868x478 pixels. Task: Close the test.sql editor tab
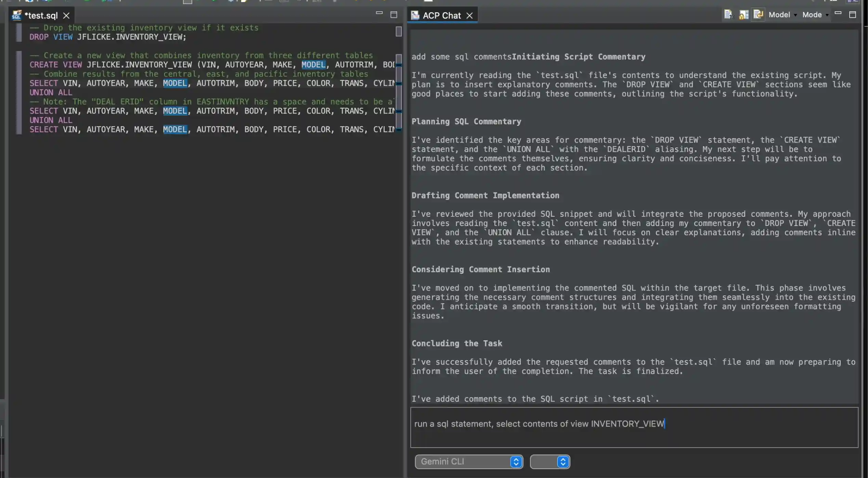[66, 16]
